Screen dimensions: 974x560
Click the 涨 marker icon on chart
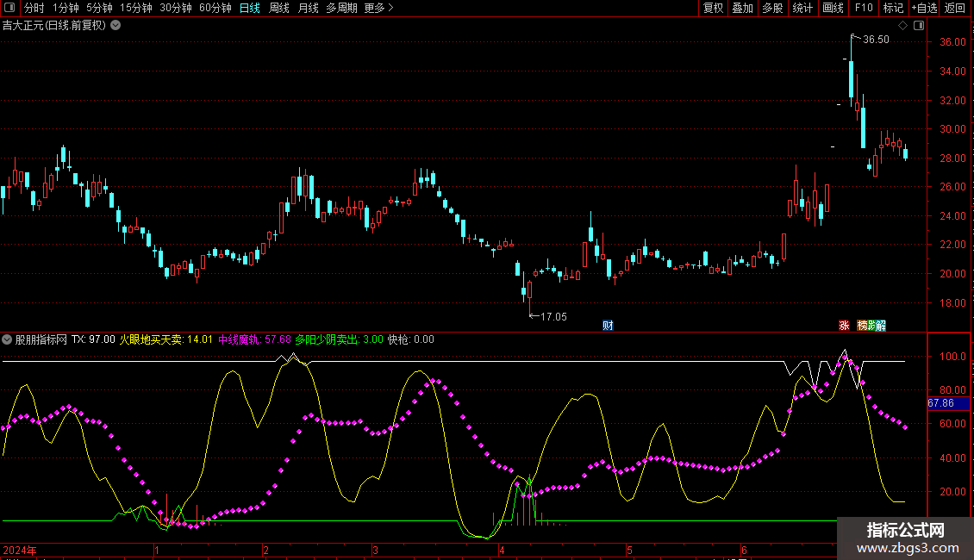click(x=844, y=326)
